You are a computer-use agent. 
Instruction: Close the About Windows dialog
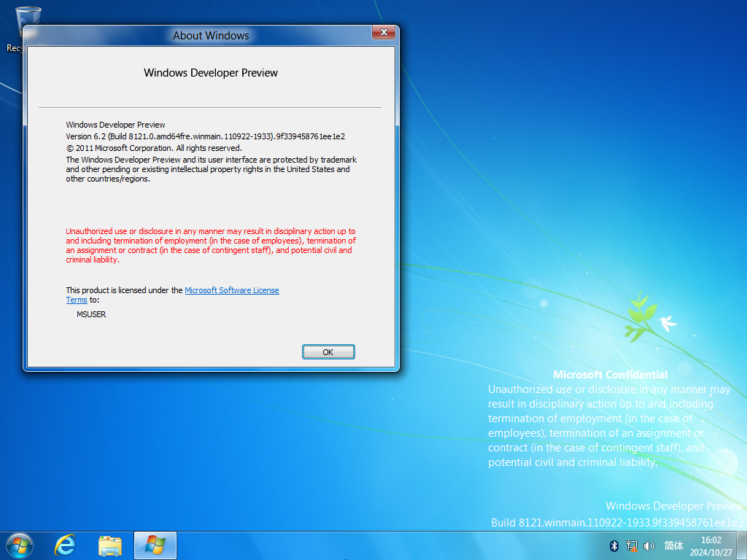(x=384, y=32)
